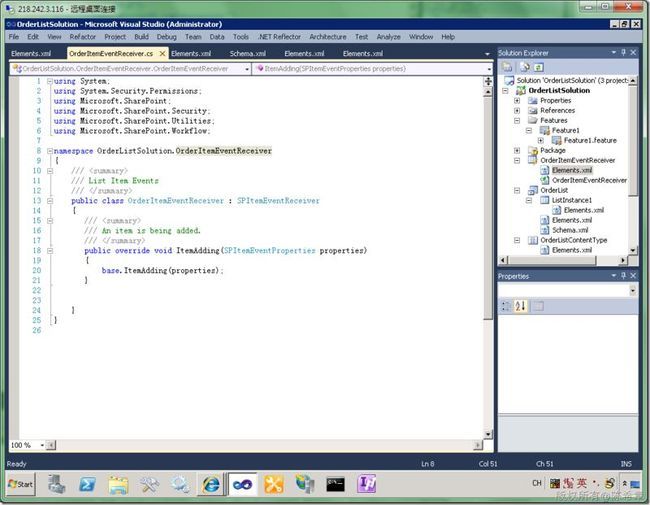Viewport: 650px width, 505px height.
Task: Open Windows Explorer folder icon in taskbar
Action: [119, 484]
